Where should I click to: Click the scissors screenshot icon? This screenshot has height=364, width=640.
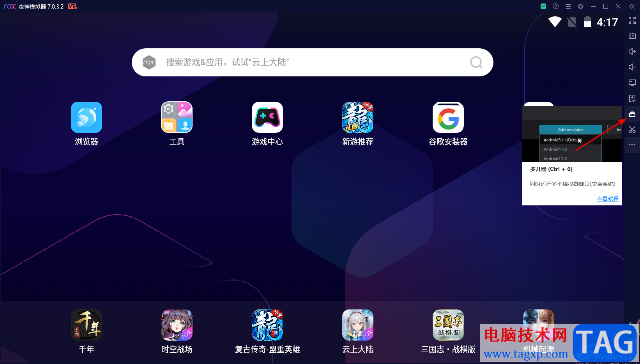click(x=632, y=129)
